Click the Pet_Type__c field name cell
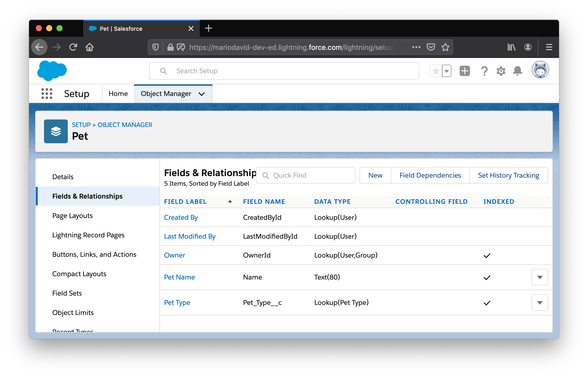 pyautogui.click(x=262, y=303)
